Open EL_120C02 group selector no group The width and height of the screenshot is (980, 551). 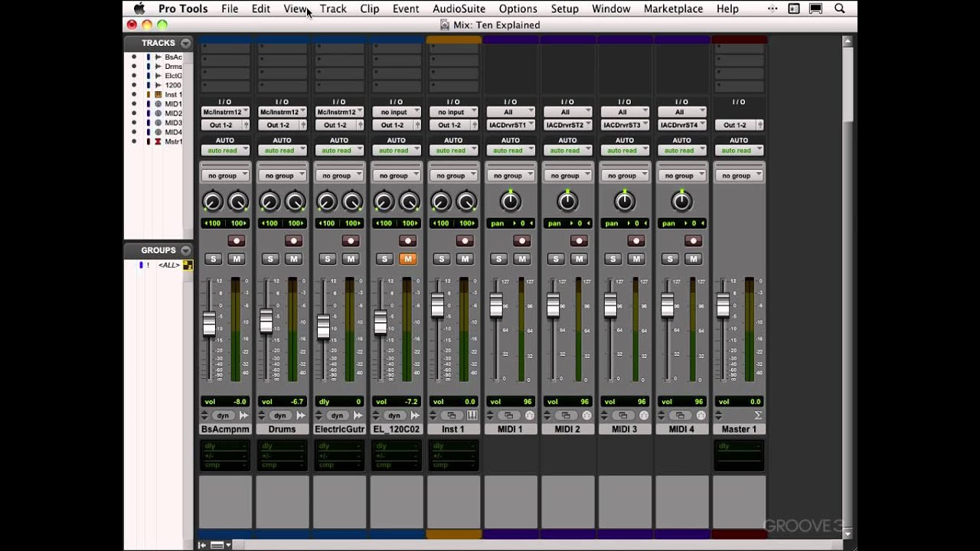[397, 175]
